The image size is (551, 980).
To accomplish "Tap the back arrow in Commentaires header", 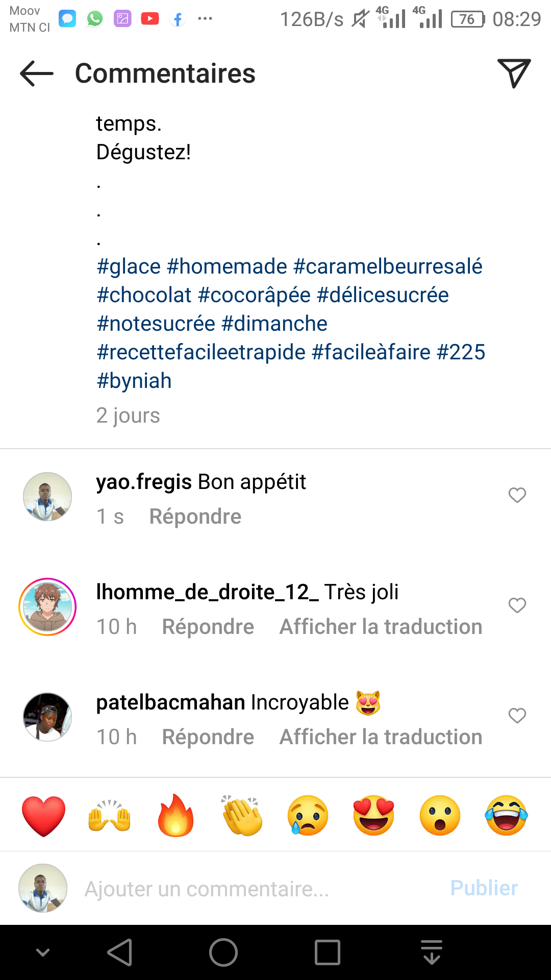I will click(x=37, y=73).
